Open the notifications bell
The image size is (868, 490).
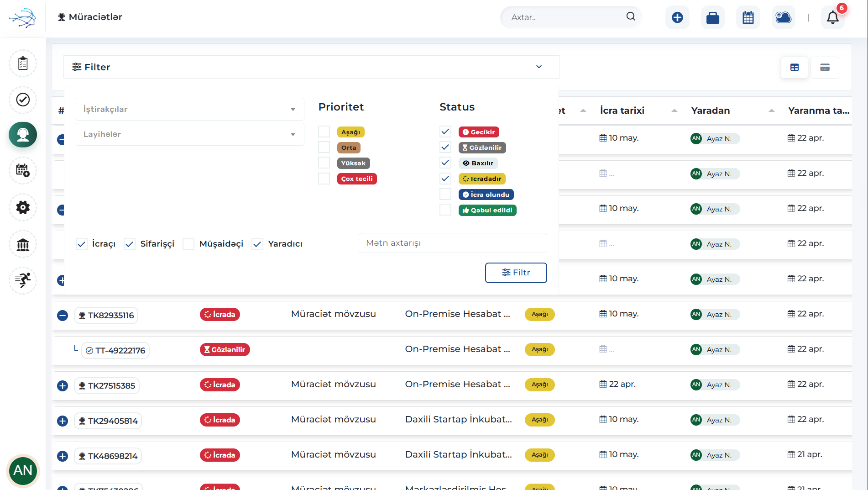tap(833, 17)
